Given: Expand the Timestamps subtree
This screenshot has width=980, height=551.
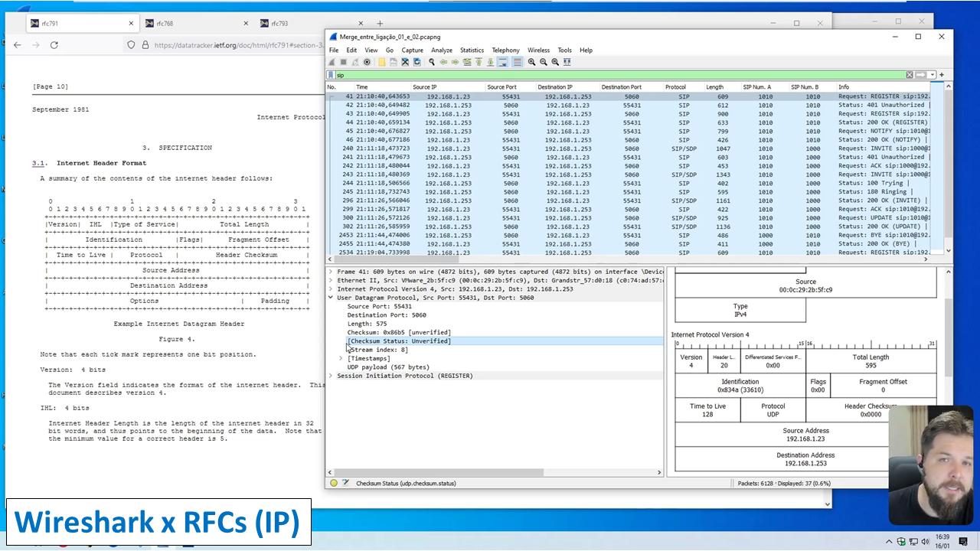Looking at the screenshot, I should (341, 358).
